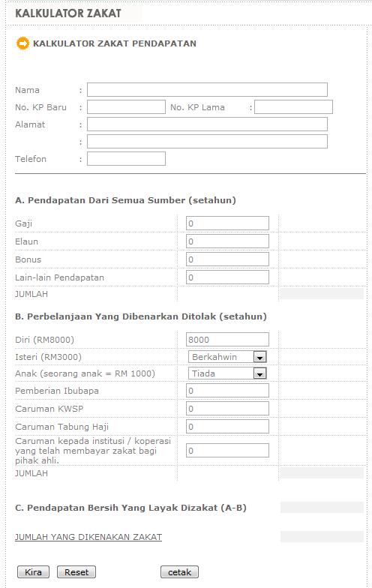Click the second Alamat address line
Viewport: 372px width, 588px height.
pyautogui.click(x=207, y=141)
